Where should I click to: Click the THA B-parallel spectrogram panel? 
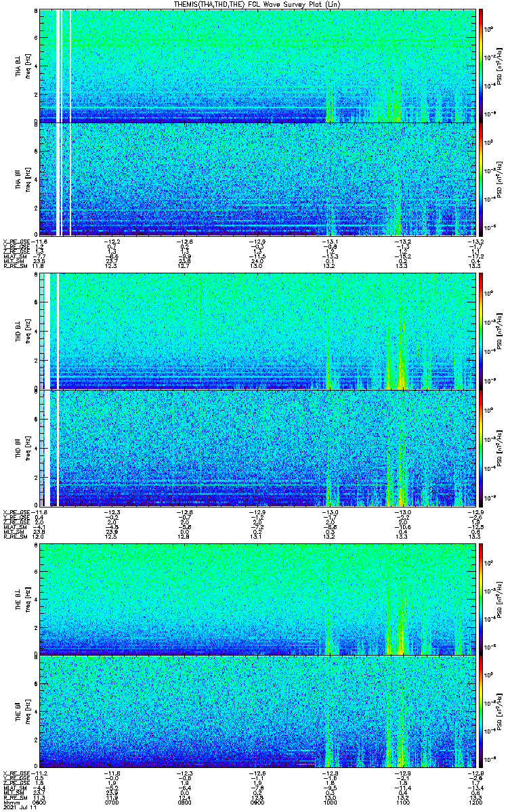[x=257, y=179]
